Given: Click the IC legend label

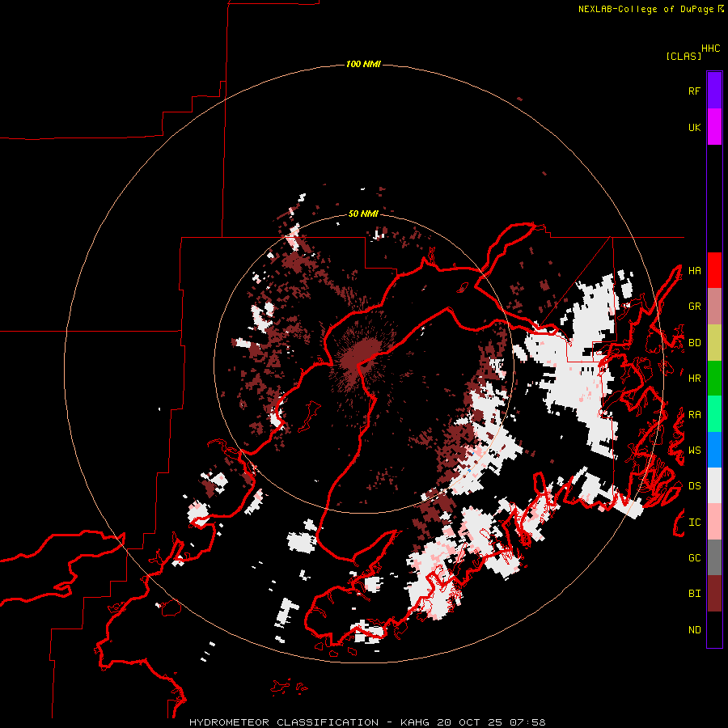Looking at the screenshot, I should [694, 523].
